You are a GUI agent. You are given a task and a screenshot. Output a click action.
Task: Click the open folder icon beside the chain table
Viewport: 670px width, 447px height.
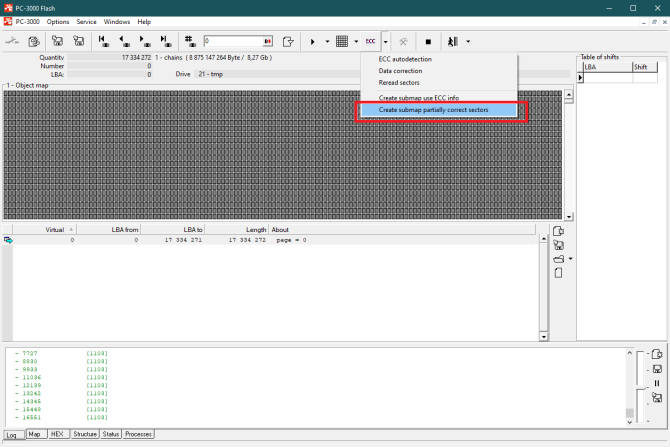point(558,259)
